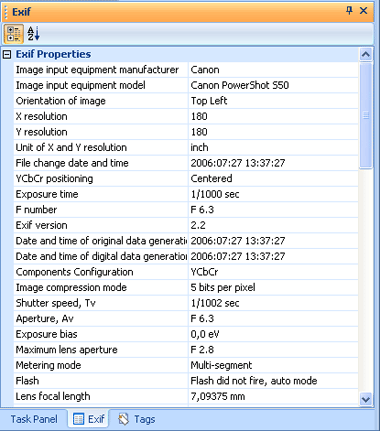The height and width of the screenshot is (431, 380).
Task: Click the scrollbar up arrow
Action: (x=366, y=54)
